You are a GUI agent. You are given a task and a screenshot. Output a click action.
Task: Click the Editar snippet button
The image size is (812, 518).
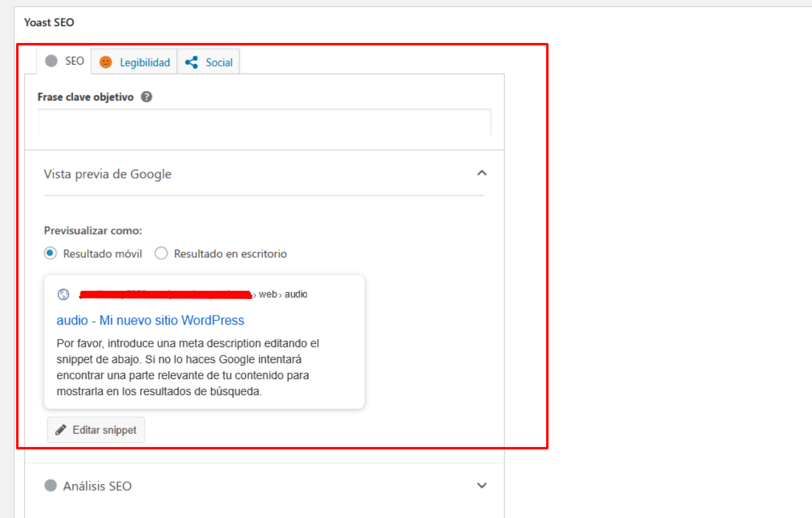(96, 430)
